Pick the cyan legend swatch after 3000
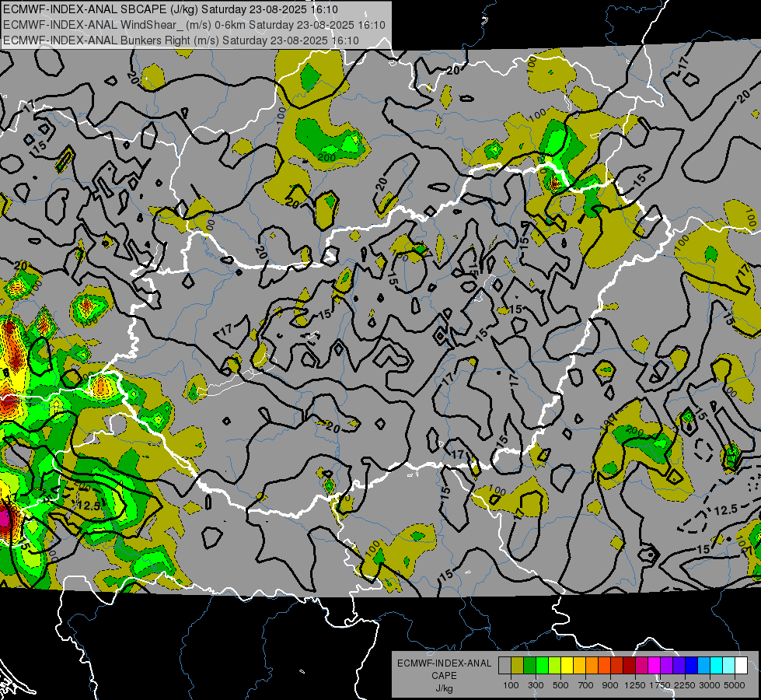The height and width of the screenshot is (700, 761). [716, 666]
